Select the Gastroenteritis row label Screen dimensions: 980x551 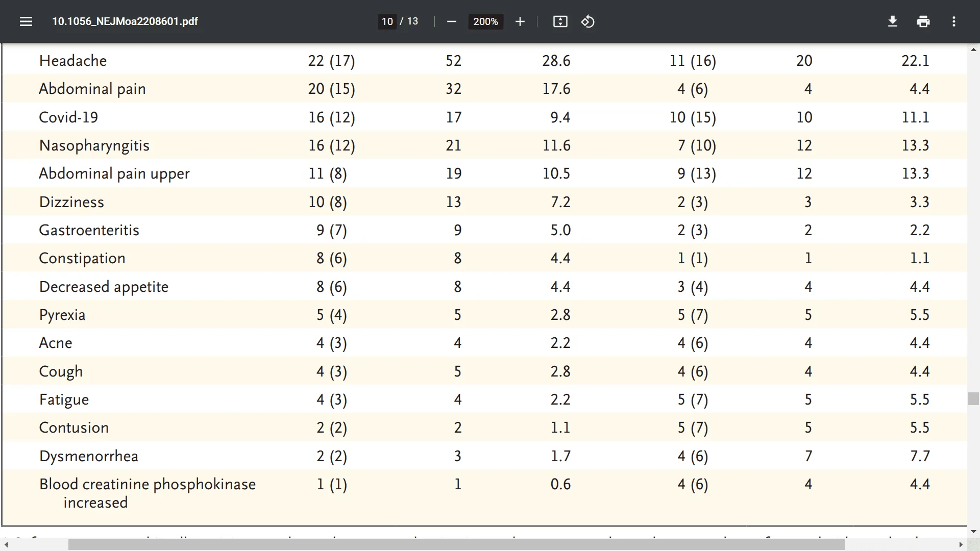coord(89,230)
